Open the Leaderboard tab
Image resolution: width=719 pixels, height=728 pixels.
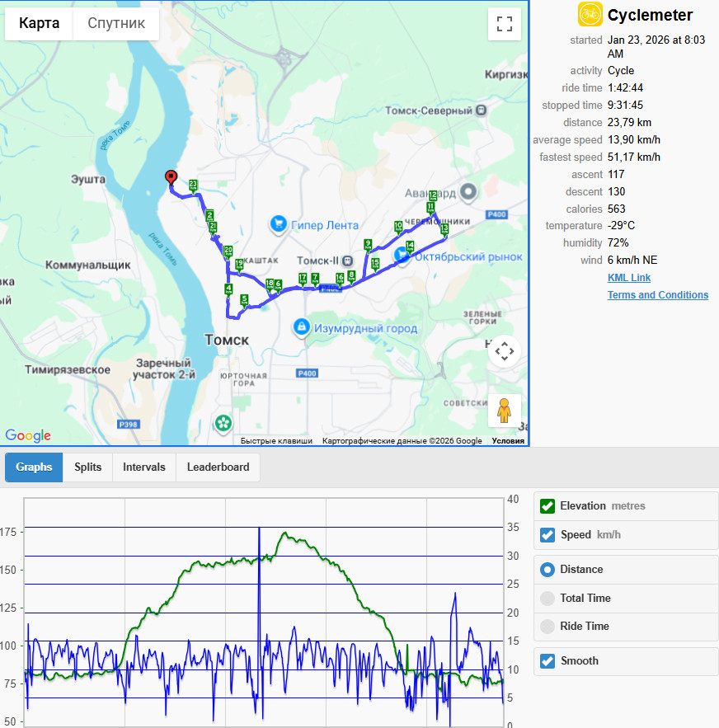218,467
